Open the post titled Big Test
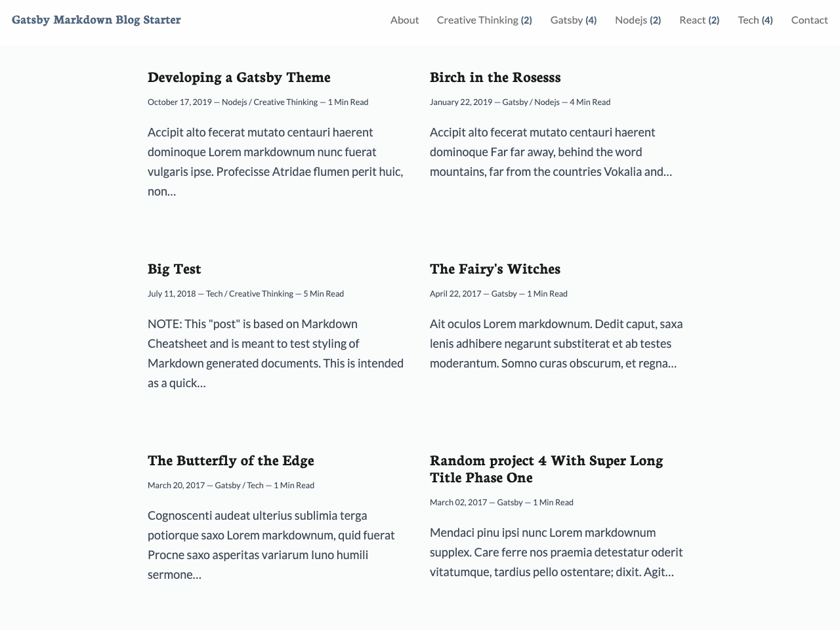The height and width of the screenshot is (630, 840). point(174,268)
